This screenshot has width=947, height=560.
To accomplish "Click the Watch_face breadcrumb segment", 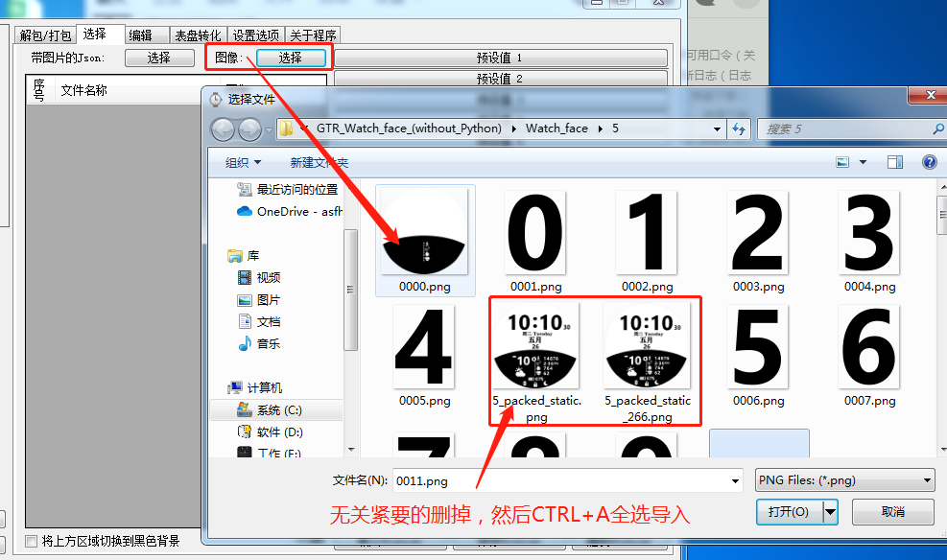I will pyautogui.click(x=556, y=128).
